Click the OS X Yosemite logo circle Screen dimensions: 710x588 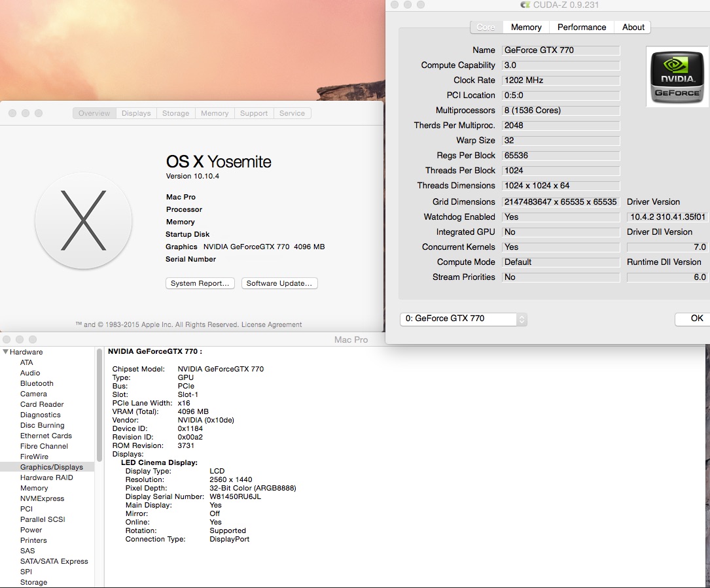83,220
